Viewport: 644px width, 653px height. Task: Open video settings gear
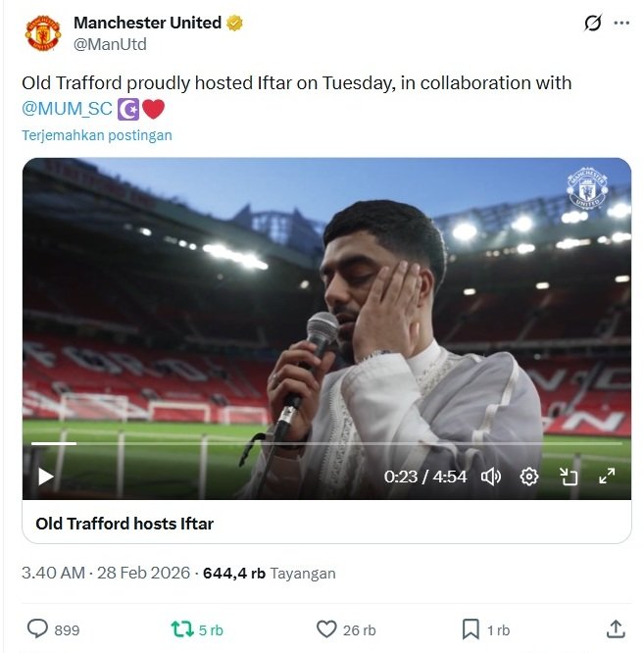[x=529, y=477]
